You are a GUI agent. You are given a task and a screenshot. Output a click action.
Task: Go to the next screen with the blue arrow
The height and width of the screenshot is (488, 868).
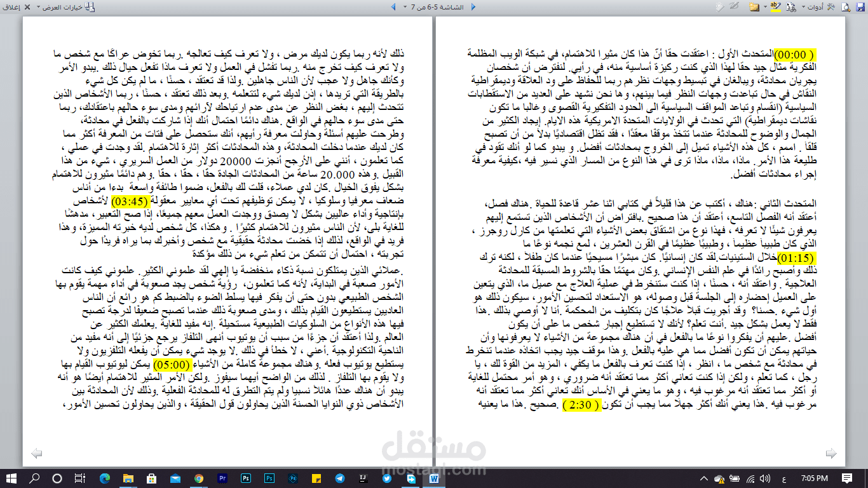[x=393, y=7]
